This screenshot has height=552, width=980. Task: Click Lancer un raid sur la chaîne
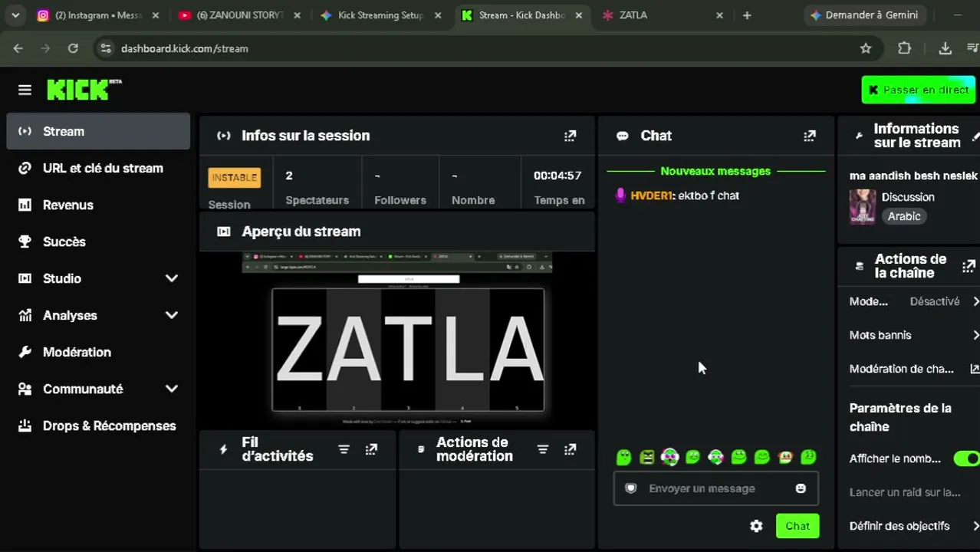905,492
